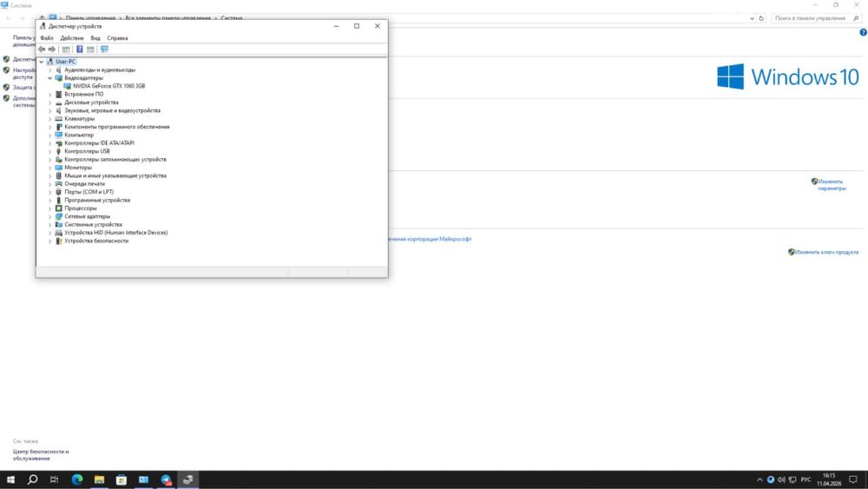Open the Файл menu
The width and height of the screenshot is (868, 489).
pos(47,38)
